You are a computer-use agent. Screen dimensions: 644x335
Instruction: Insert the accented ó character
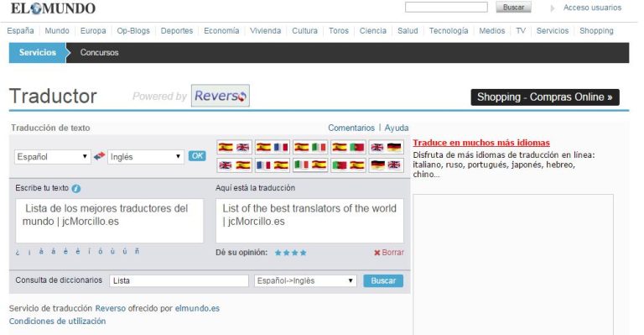pyautogui.click(x=101, y=251)
